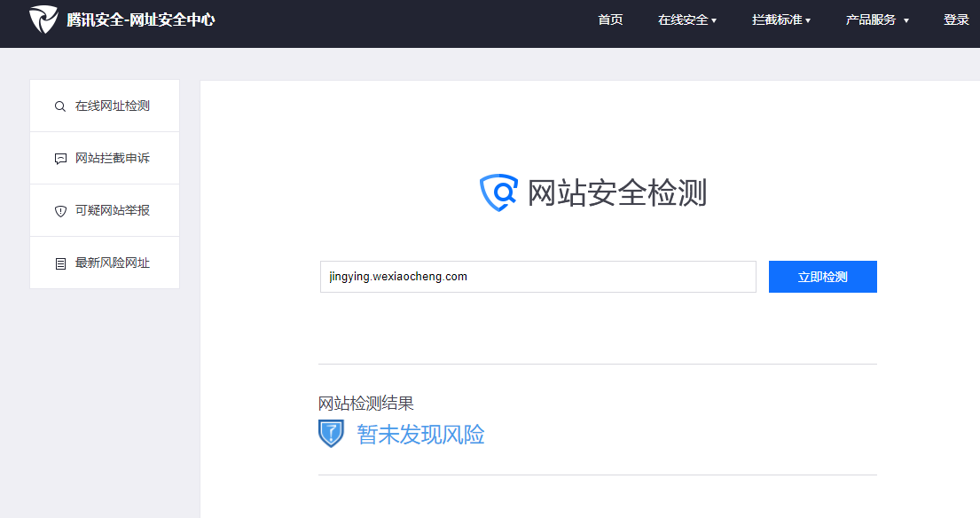Click the 暂未发现风险 result text
This screenshot has width=980, height=518.
pos(420,435)
